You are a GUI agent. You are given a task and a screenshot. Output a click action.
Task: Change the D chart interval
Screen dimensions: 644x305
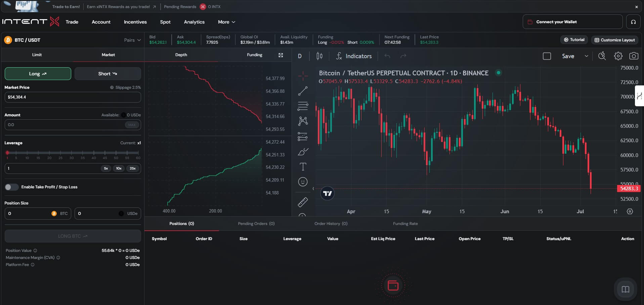(x=300, y=56)
